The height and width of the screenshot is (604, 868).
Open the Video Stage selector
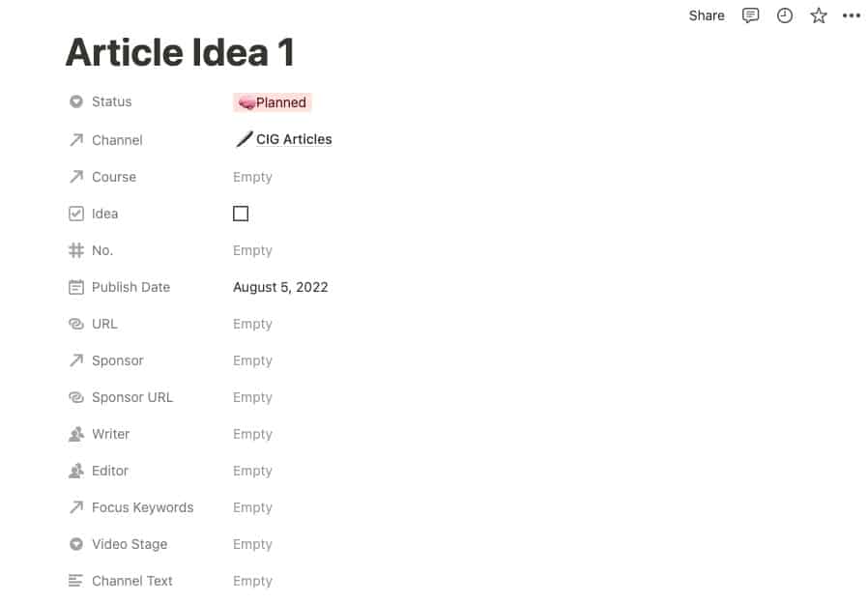[252, 543]
